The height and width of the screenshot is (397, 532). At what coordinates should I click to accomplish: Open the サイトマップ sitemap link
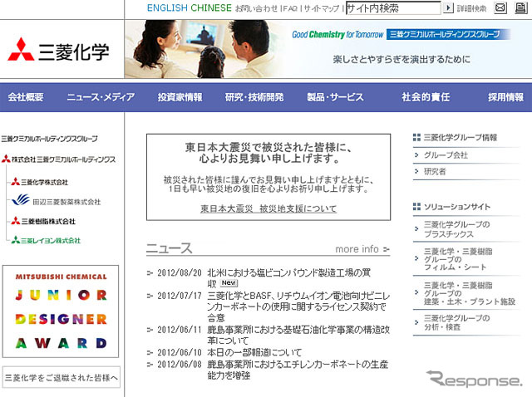pyautogui.click(x=322, y=8)
